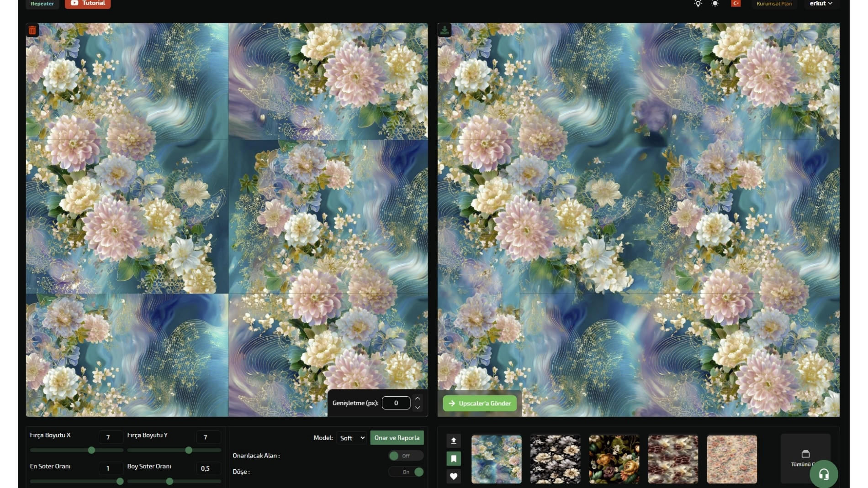This screenshot has width=868, height=488.
Task: Adjust the Fırça Boyutu Y slider
Action: tap(174, 450)
